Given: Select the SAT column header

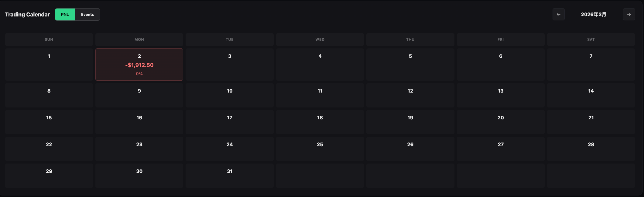Looking at the screenshot, I should click(591, 40).
